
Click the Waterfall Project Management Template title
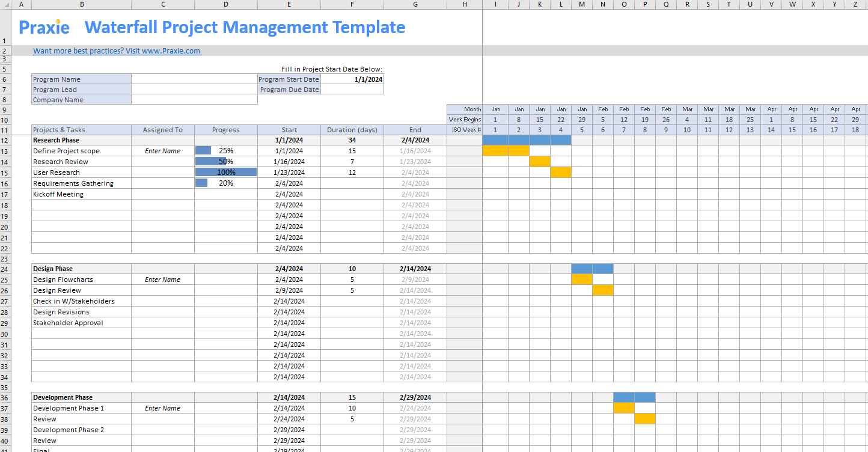tap(245, 27)
